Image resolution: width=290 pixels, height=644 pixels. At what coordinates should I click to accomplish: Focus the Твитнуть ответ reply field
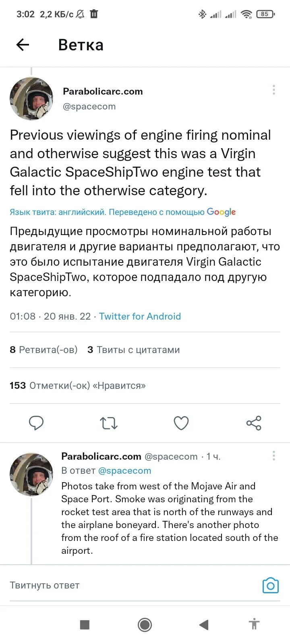pos(133,585)
